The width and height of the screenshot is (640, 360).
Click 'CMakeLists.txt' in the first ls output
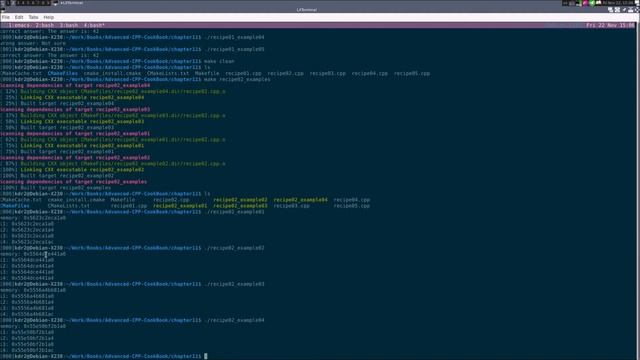point(168,73)
